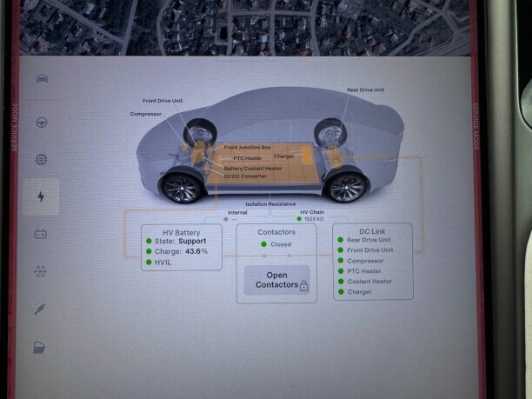
Task: Open the steering wheel sidebar section
Action: 42,123
